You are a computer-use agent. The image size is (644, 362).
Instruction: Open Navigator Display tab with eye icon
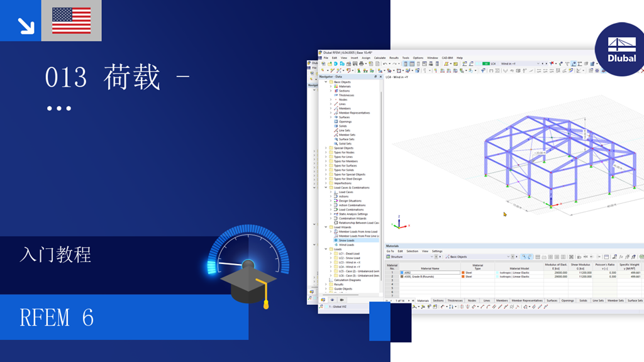click(332, 300)
